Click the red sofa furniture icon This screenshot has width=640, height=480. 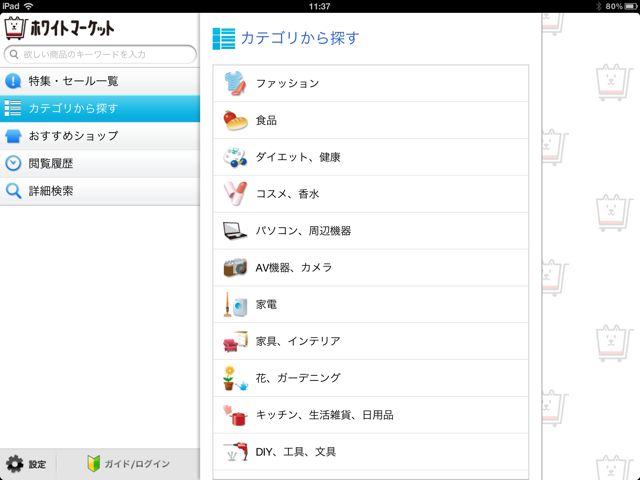click(235, 341)
